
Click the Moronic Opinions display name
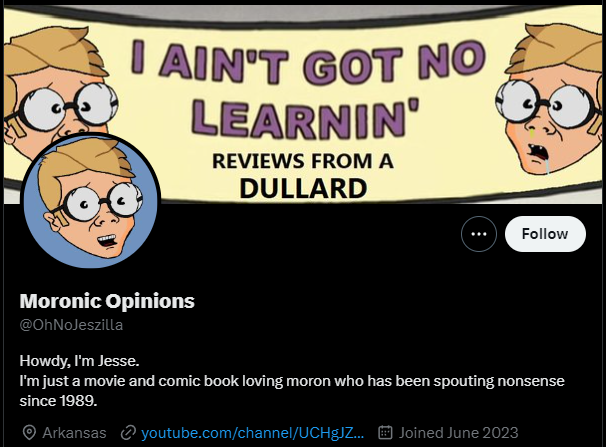(x=107, y=301)
